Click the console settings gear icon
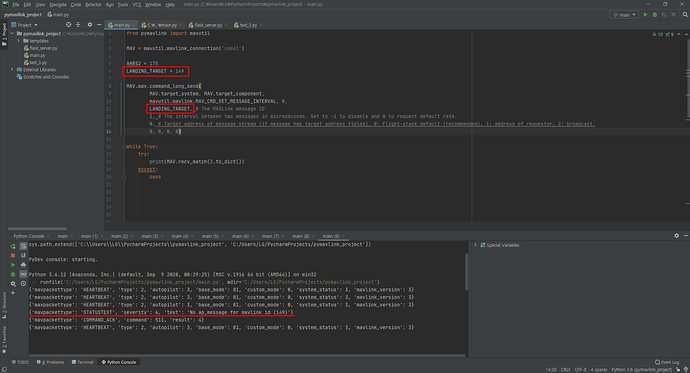Screen dimensions: 690x373 tap(13, 284)
